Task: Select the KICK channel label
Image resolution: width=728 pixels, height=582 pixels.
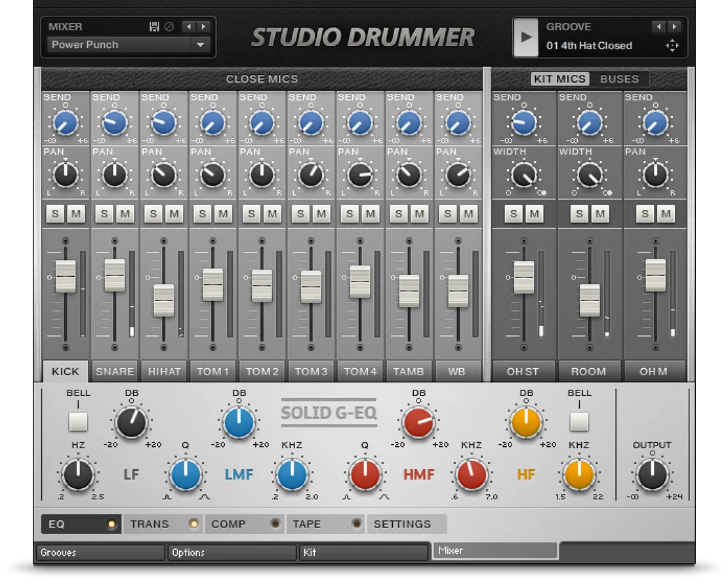Action: [x=66, y=371]
